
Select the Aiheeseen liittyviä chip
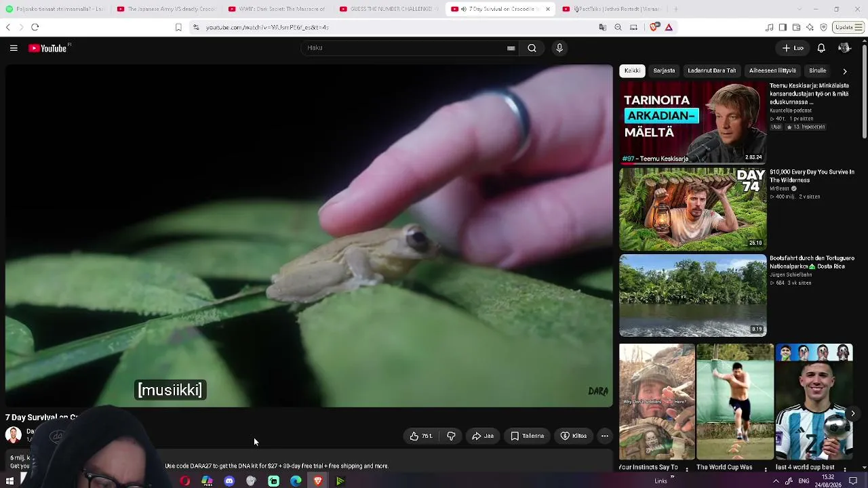tap(772, 70)
